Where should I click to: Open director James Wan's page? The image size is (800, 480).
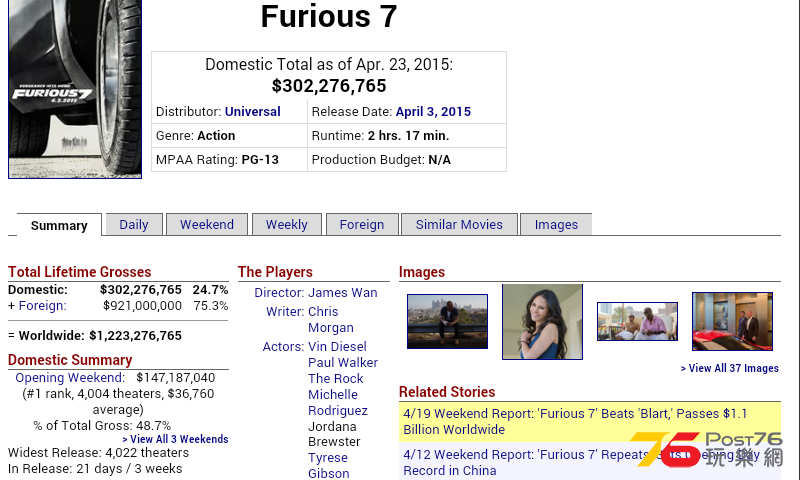tap(343, 293)
